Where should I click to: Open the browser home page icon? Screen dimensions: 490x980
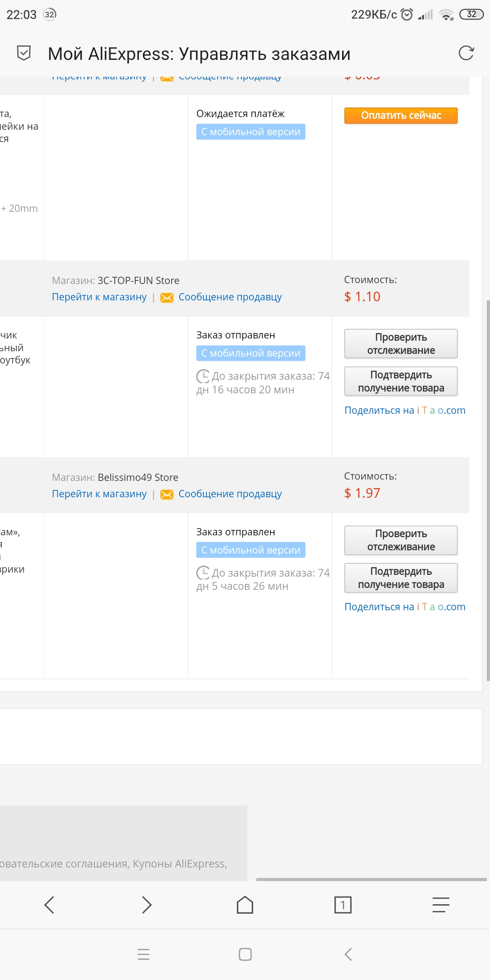pyautogui.click(x=245, y=905)
